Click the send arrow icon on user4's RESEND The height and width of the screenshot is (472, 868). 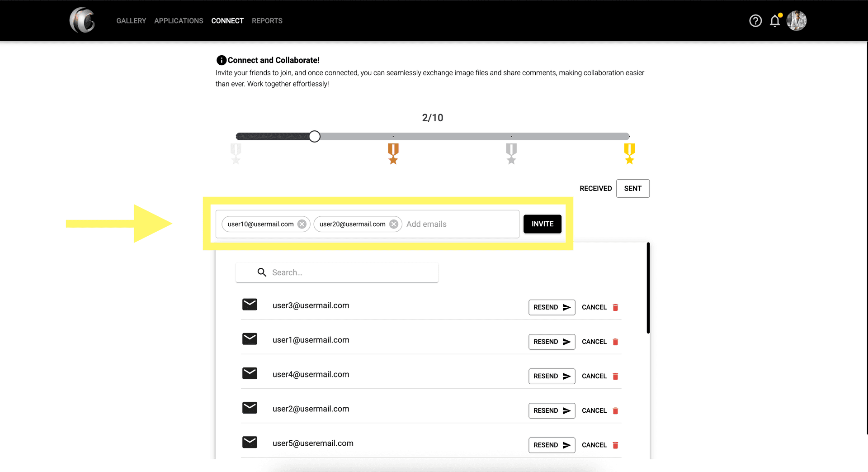(566, 376)
